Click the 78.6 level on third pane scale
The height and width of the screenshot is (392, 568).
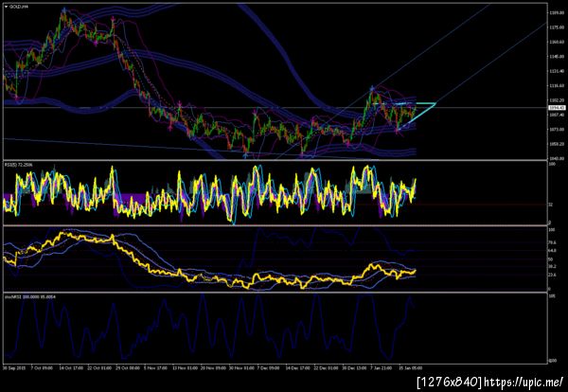[551, 242]
